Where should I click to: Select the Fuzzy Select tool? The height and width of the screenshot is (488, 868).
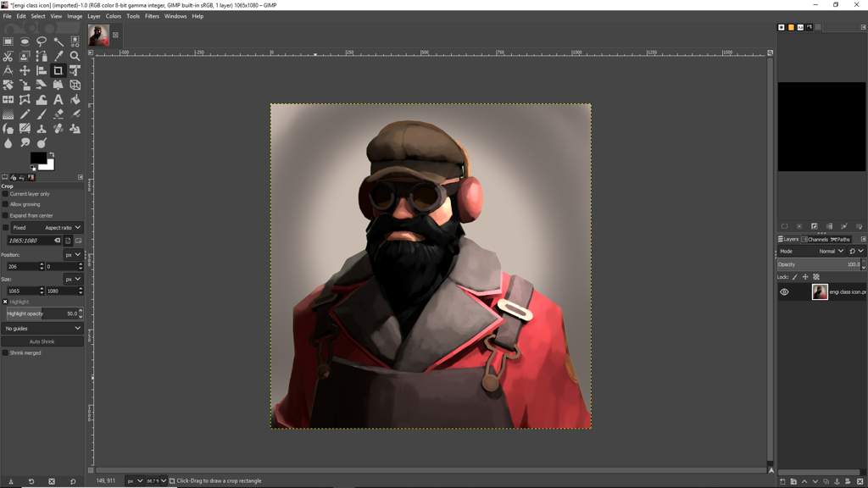(57, 41)
